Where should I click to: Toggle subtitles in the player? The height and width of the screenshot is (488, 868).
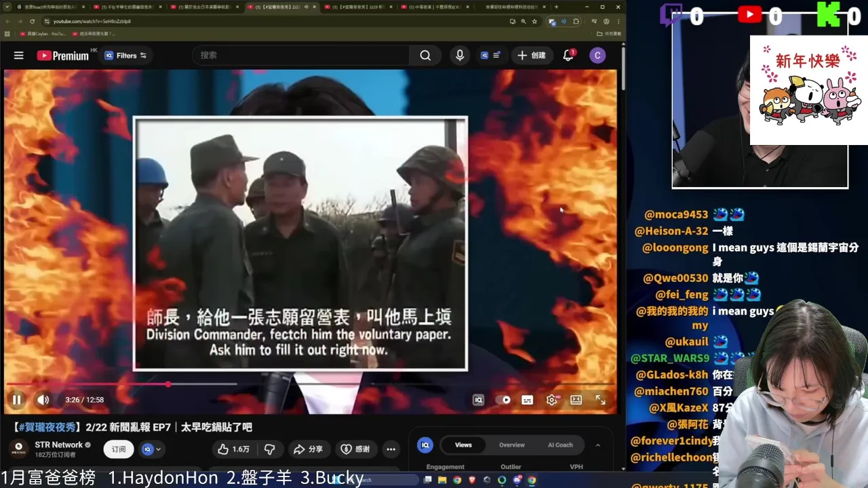pyautogui.click(x=527, y=400)
